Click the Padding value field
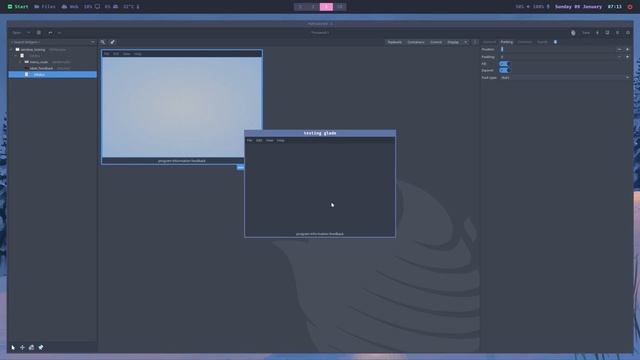This screenshot has height=360, width=640. pos(557,57)
